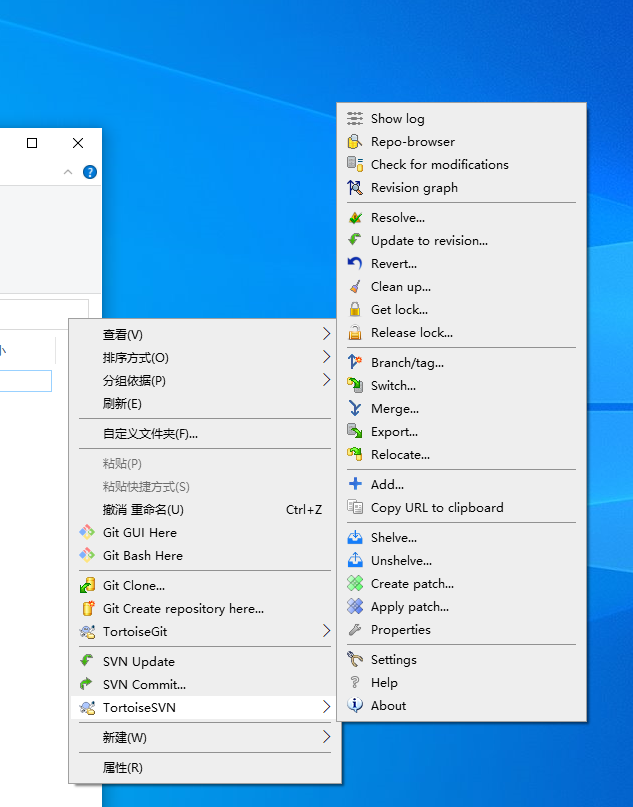Click the Show log icon
Image resolution: width=633 pixels, height=807 pixels.
[355, 118]
